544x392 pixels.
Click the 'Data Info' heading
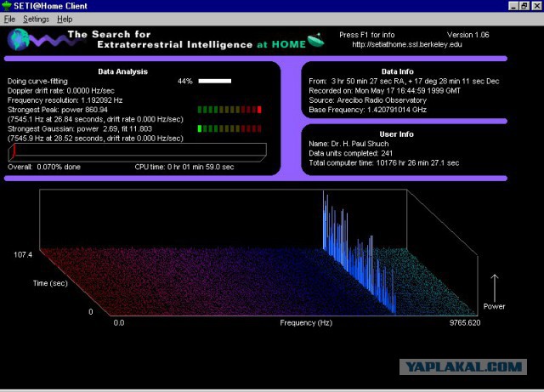point(397,71)
